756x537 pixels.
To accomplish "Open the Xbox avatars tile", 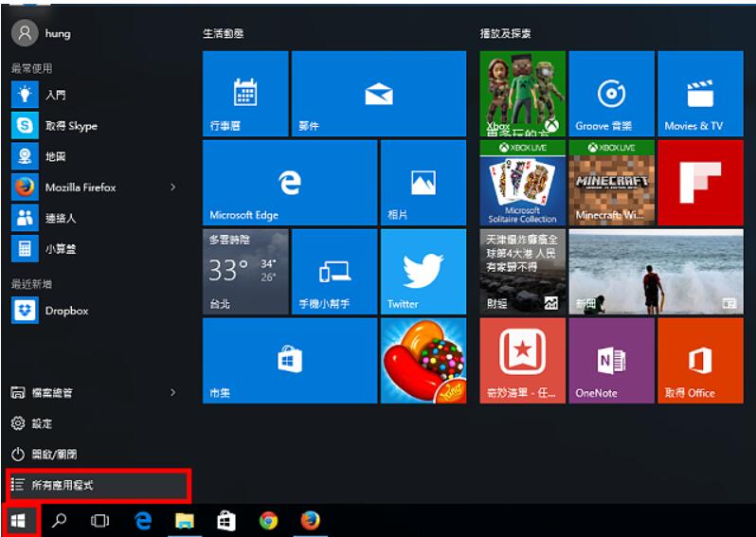I will point(523,94).
